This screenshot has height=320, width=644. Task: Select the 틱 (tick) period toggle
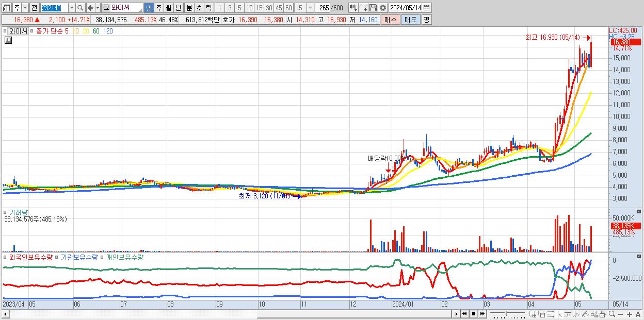(x=208, y=8)
